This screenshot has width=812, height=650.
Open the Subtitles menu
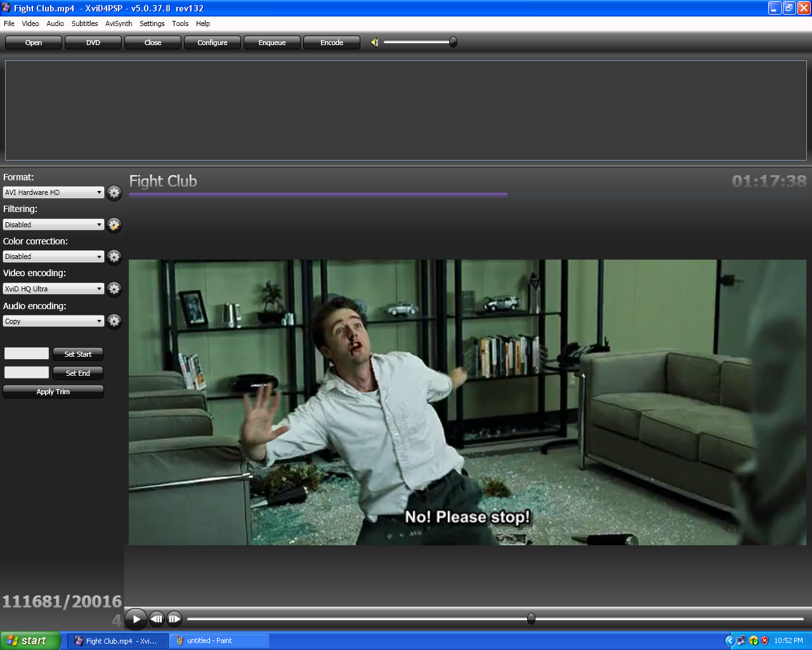click(x=84, y=23)
